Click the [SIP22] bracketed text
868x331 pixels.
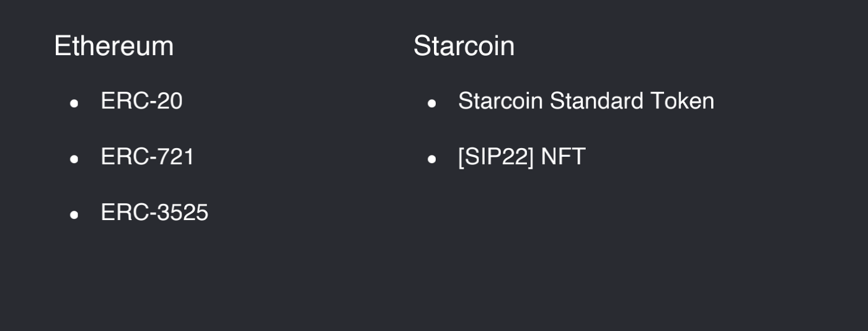(x=497, y=157)
